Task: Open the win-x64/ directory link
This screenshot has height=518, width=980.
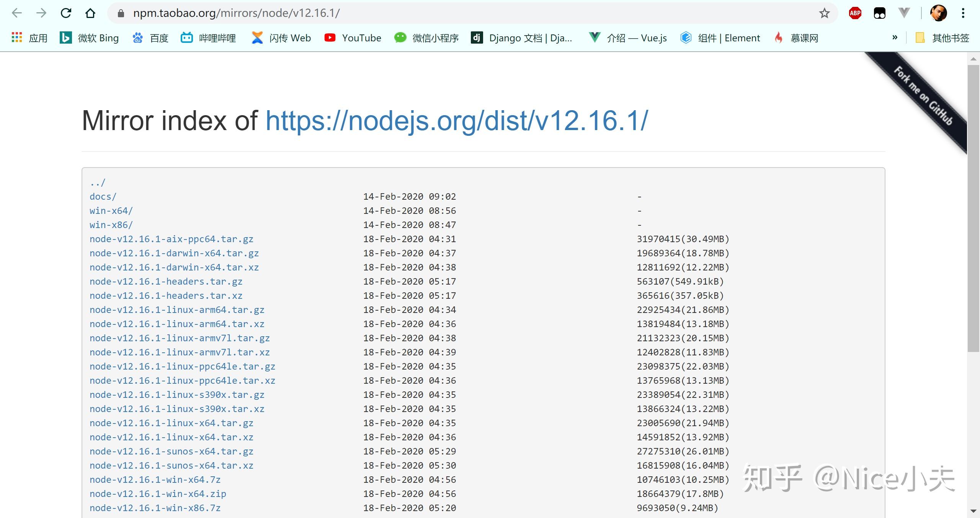Action: 110,210
